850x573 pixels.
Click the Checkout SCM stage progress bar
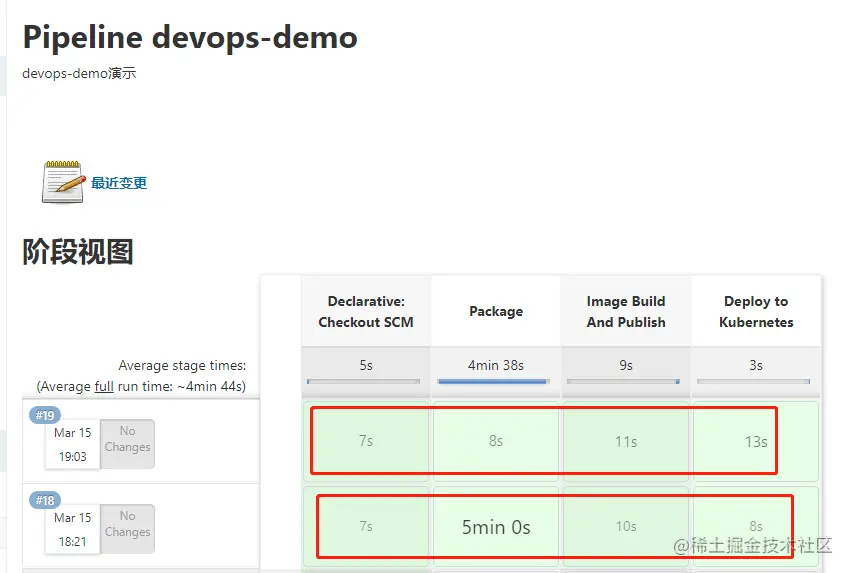tap(363, 382)
